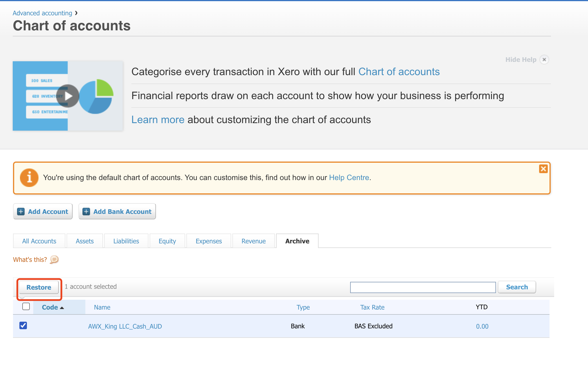Viewport: 588px width, 374px height.
Task: Click the Hide Help close icon
Action: pyautogui.click(x=544, y=60)
